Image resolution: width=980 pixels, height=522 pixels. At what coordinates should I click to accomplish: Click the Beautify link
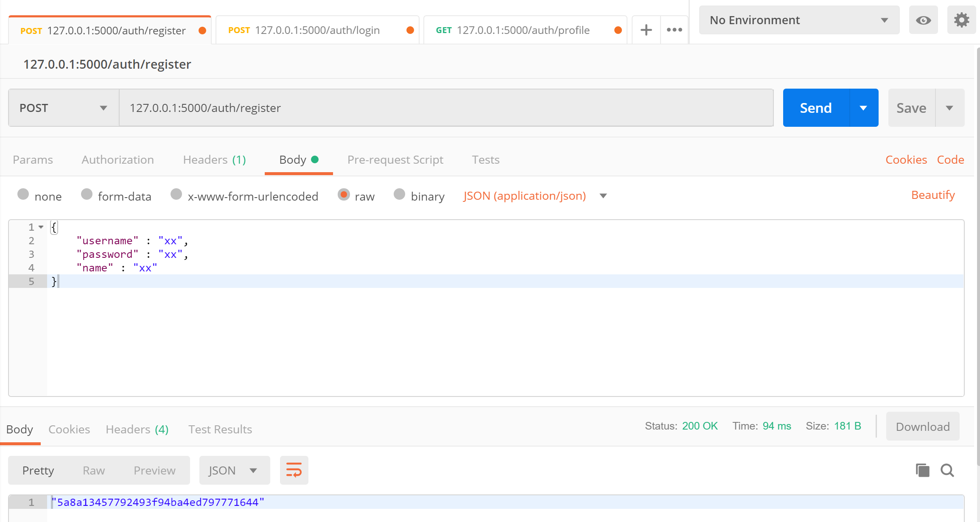[x=932, y=195]
